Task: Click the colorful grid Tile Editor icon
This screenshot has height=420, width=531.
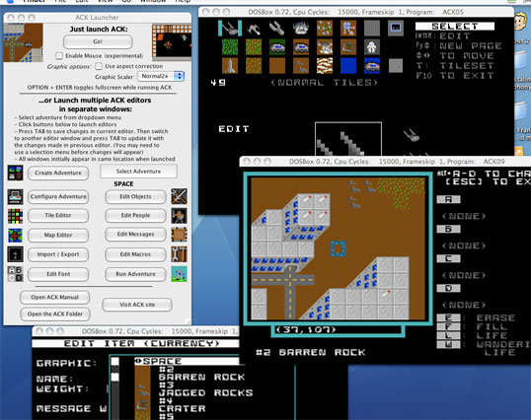Action: 15,216
